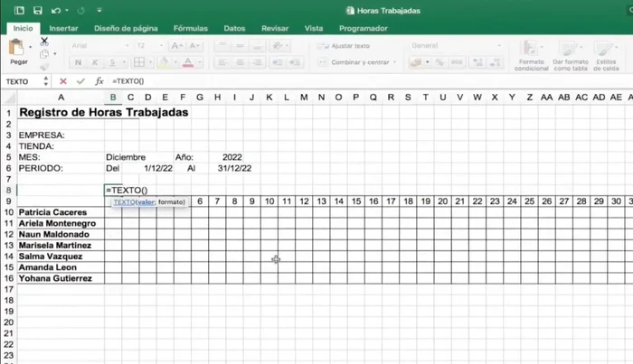Click Combinar y centrar button
This screenshot has height=364, width=633.
tap(354, 62)
